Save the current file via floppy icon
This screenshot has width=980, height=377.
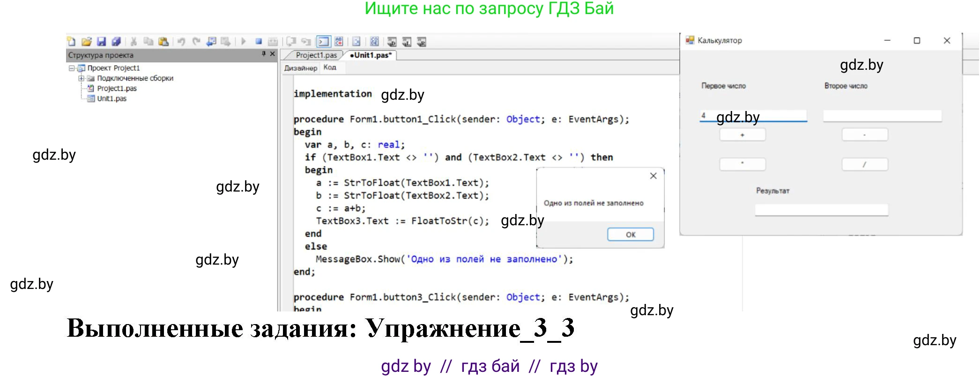click(101, 42)
